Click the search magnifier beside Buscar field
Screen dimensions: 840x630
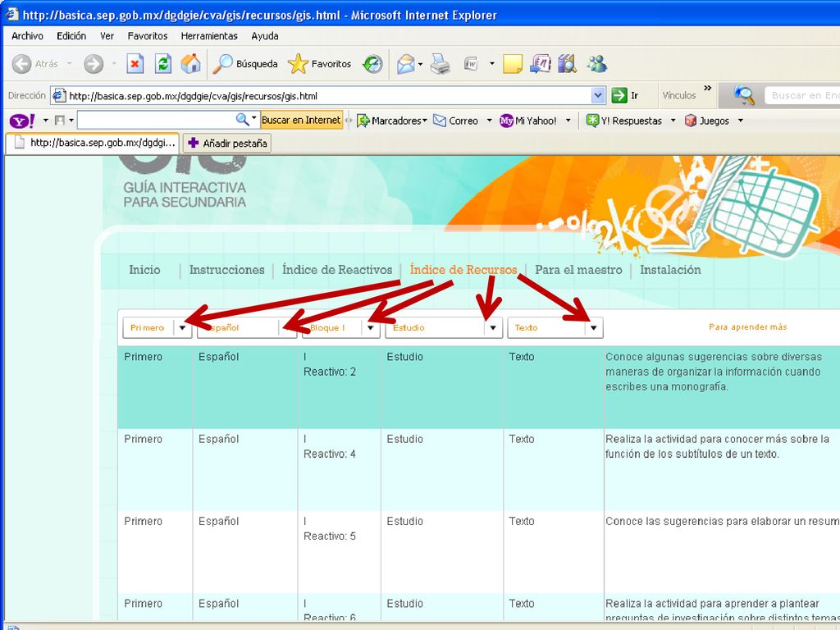(744, 95)
